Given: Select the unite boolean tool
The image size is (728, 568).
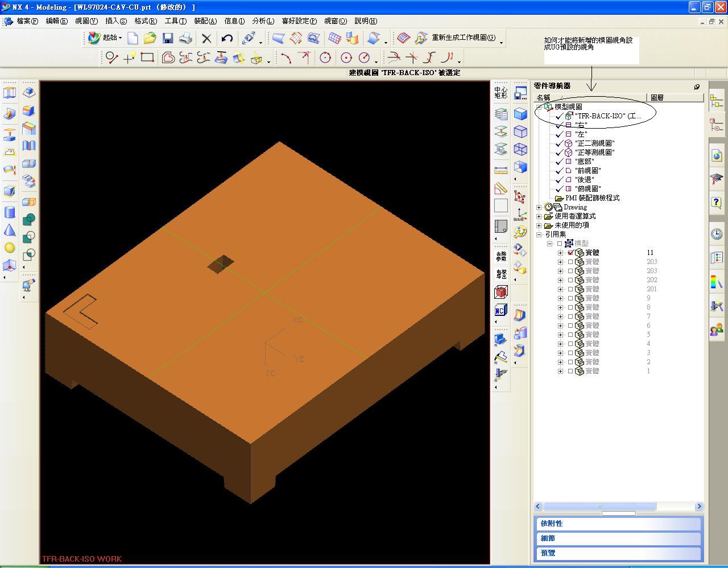Looking at the screenshot, I should (x=29, y=219).
